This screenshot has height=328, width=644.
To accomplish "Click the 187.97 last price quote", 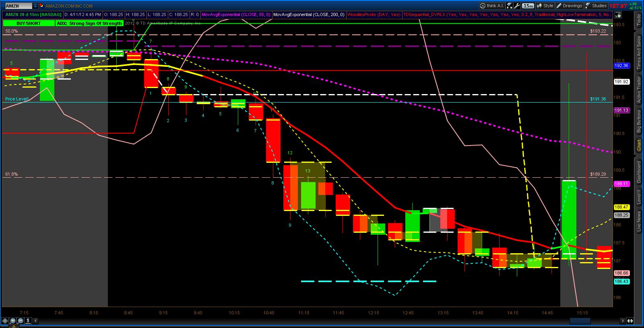I will [618, 6].
